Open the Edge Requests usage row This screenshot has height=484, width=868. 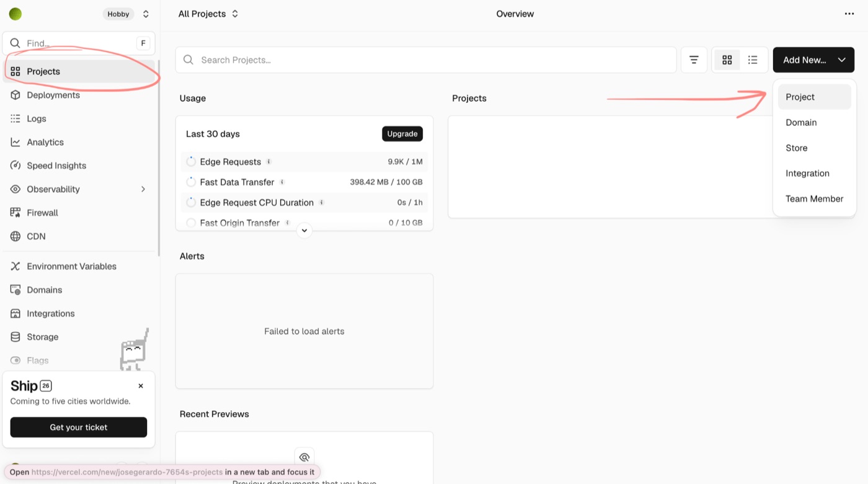point(304,161)
